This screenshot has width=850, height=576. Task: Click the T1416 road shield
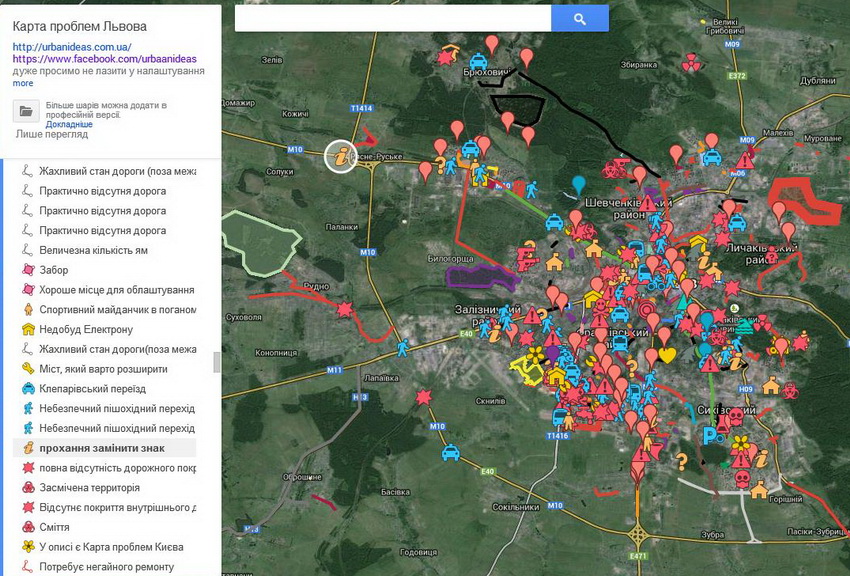pyautogui.click(x=558, y=436)
